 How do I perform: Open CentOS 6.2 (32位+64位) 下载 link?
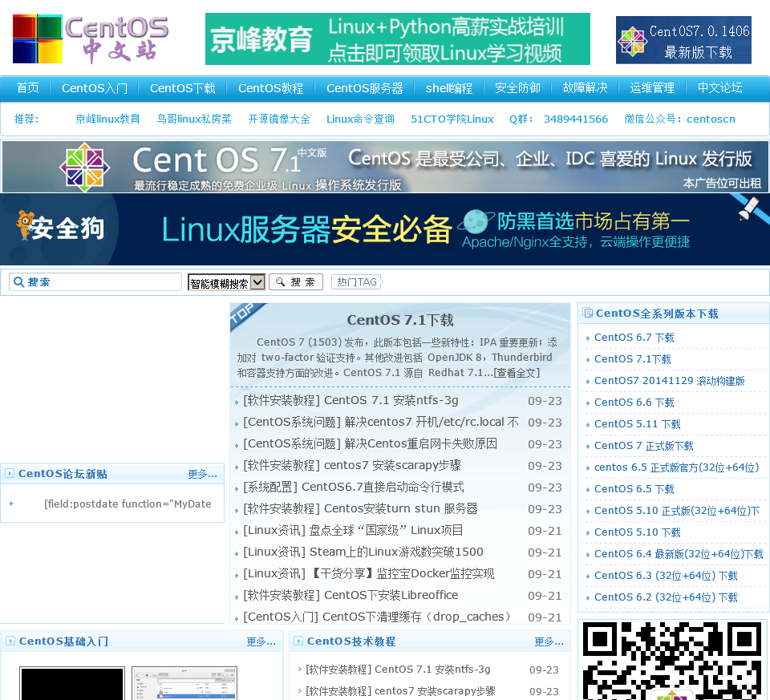click(x=666, y=597)
